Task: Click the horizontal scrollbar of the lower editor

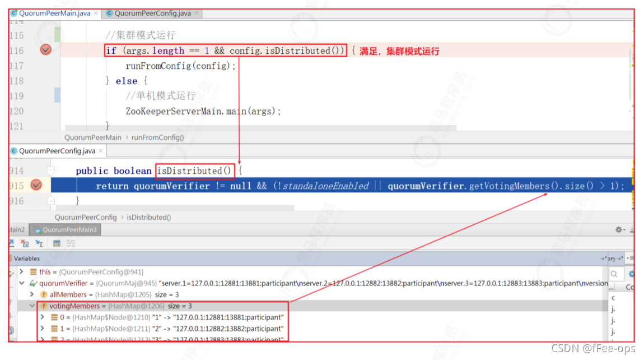Action: (175, 207)
